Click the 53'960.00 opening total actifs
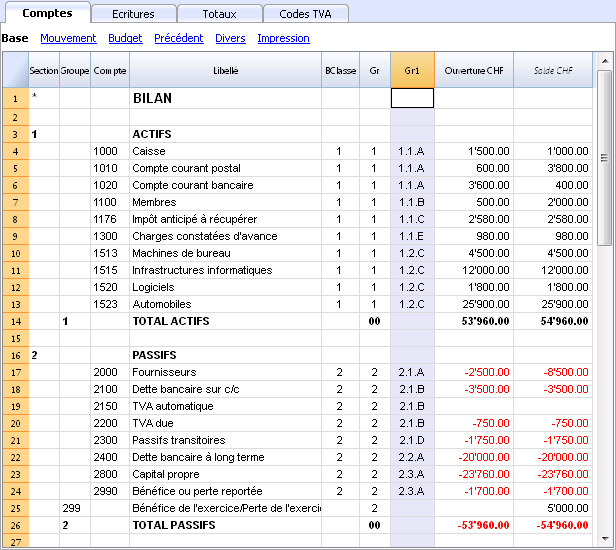This screenshot has height=550, width=616. 485,321
